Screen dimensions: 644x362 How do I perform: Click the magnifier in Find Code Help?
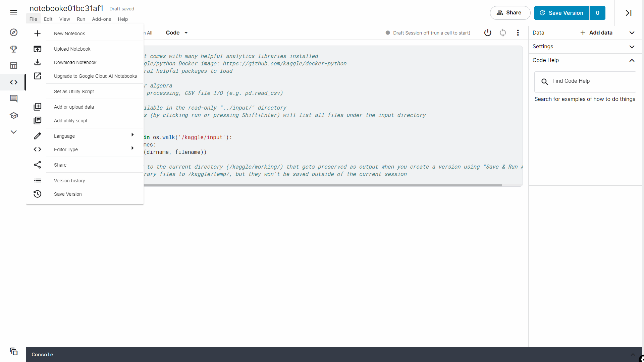pos(545,81)
